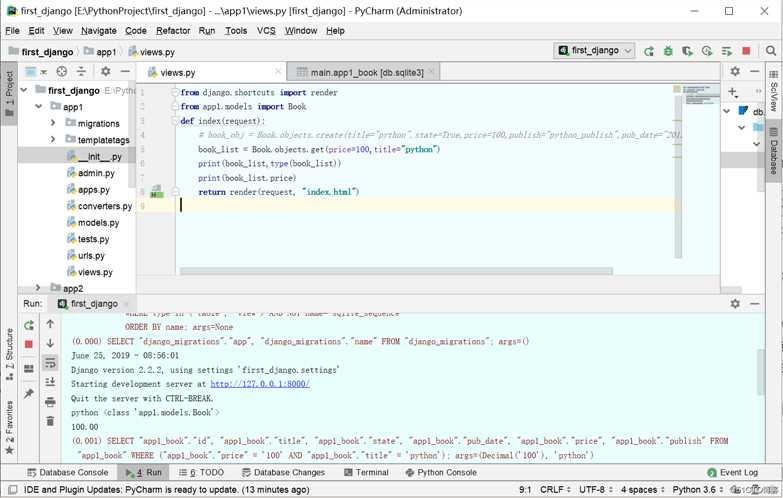Click the Run console vertical scrollbar
This screenshot has width=783, height=498.
point(761,372)
